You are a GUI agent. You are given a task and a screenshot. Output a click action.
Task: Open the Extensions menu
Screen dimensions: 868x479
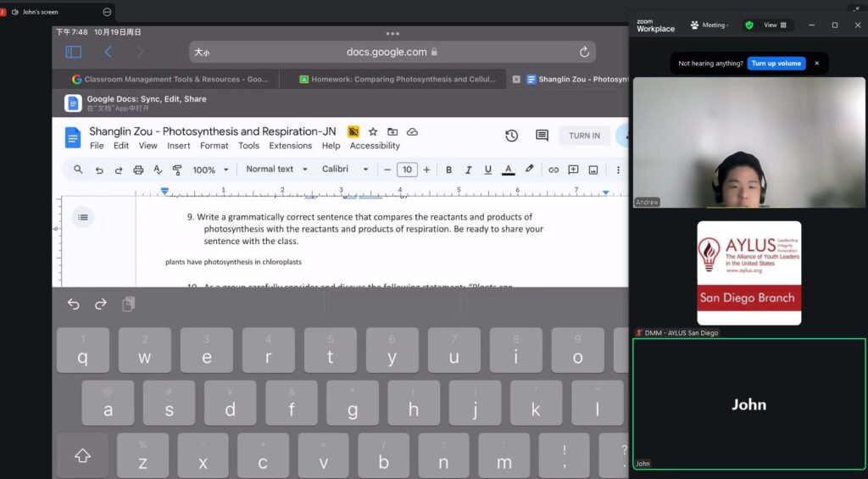coord(291,146)
